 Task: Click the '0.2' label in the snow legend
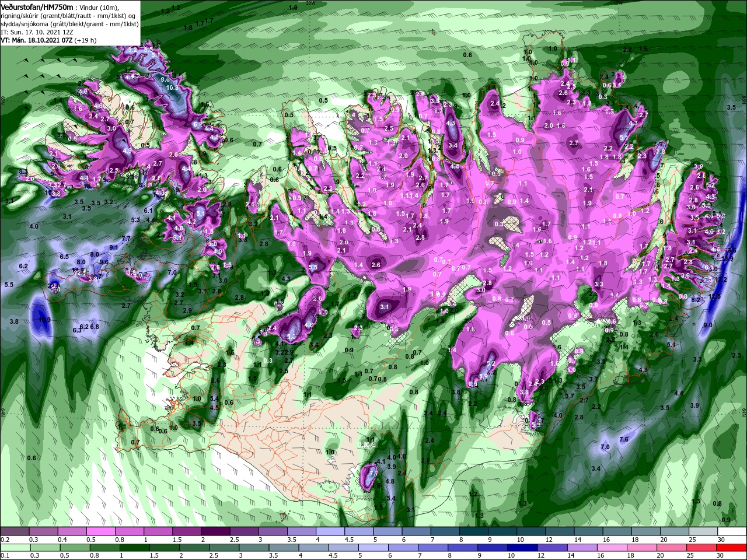coord(5,540)
